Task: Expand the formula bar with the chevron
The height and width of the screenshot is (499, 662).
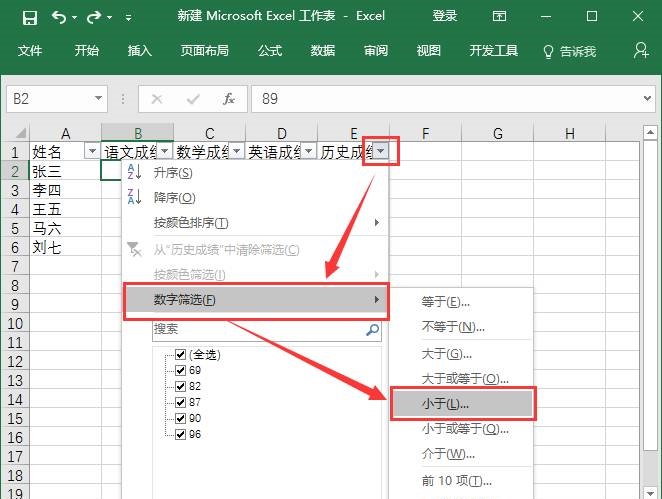Action: pos(647,98)
